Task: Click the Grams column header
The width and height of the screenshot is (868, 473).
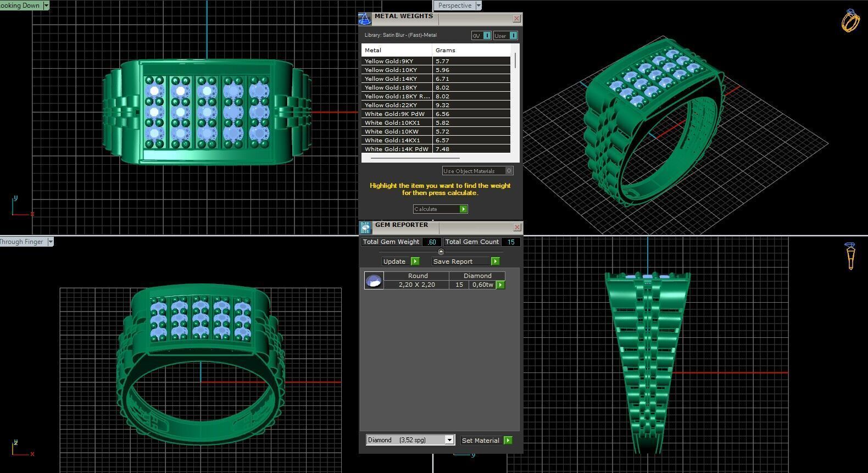Action: 471,50
